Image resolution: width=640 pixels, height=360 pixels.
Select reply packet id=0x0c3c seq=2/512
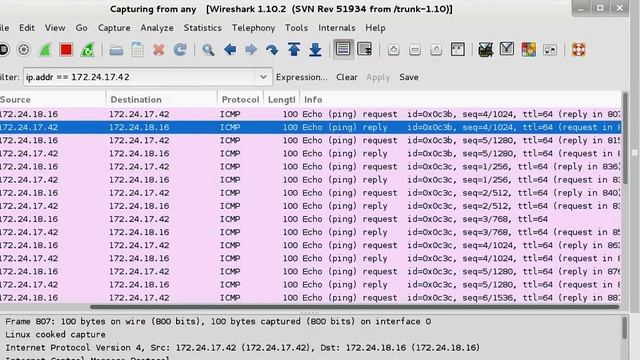[x=310, y=206]
